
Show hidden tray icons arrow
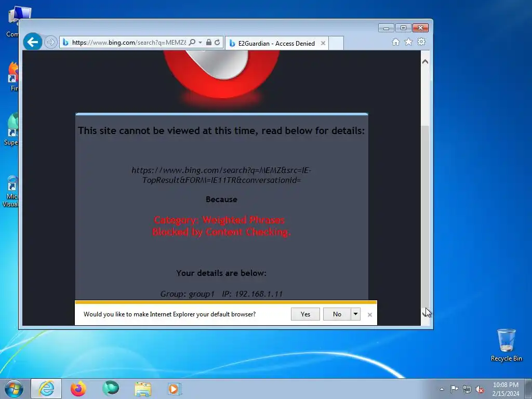tap(442, 389)
